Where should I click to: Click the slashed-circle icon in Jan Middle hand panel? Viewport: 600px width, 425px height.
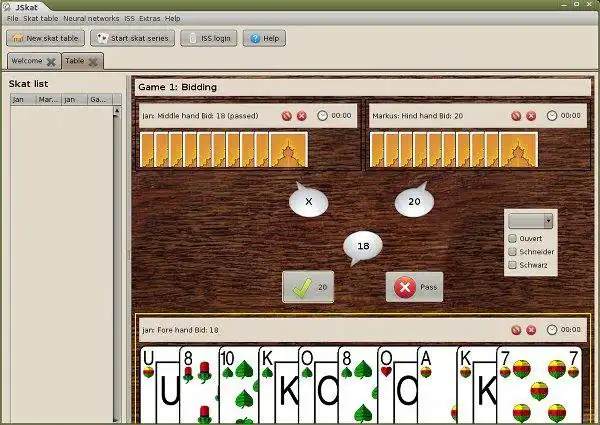287,116
